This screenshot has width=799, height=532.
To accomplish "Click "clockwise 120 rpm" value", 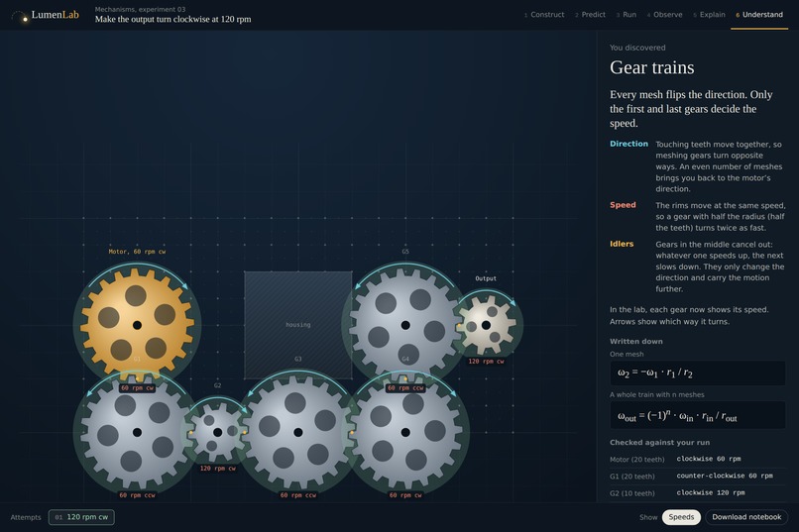I will click(711, 492).
